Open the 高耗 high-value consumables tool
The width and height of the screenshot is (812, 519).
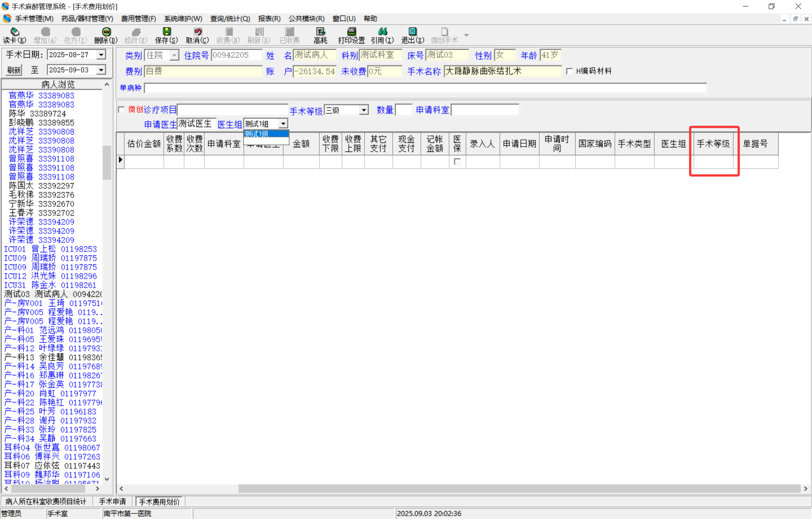click(320, 32)
